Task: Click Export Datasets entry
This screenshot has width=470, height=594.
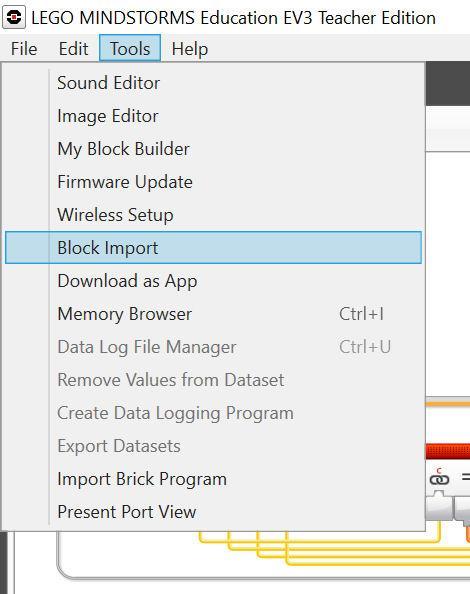Action: click(x=213, y=446)
